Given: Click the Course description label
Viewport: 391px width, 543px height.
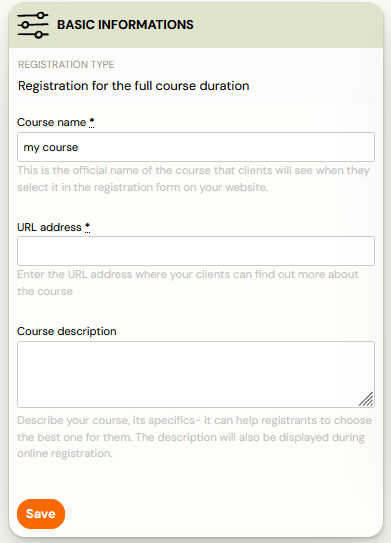Looking at the screenshot, I should (x=66, y=331).
